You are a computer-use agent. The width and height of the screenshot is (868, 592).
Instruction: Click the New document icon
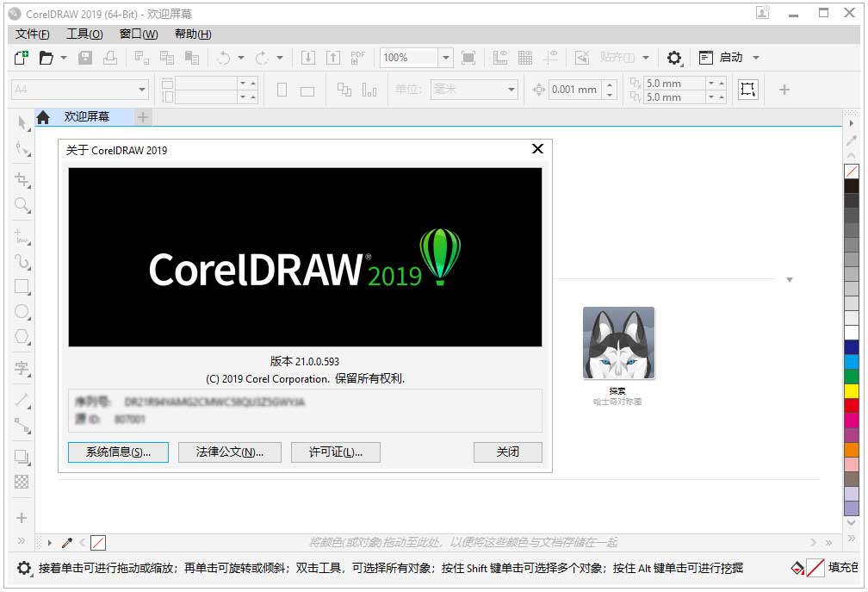(x=21, y=58)
